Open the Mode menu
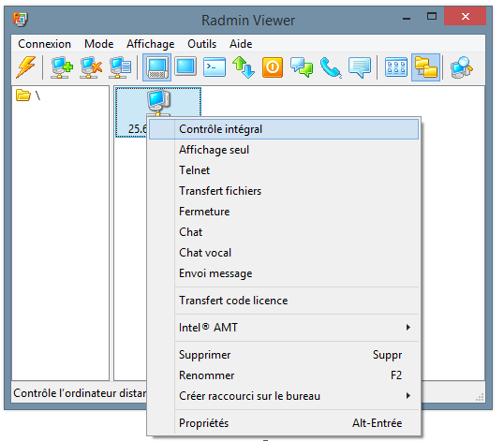The height and width of the screenshot is (441, 504). point(99,44)
